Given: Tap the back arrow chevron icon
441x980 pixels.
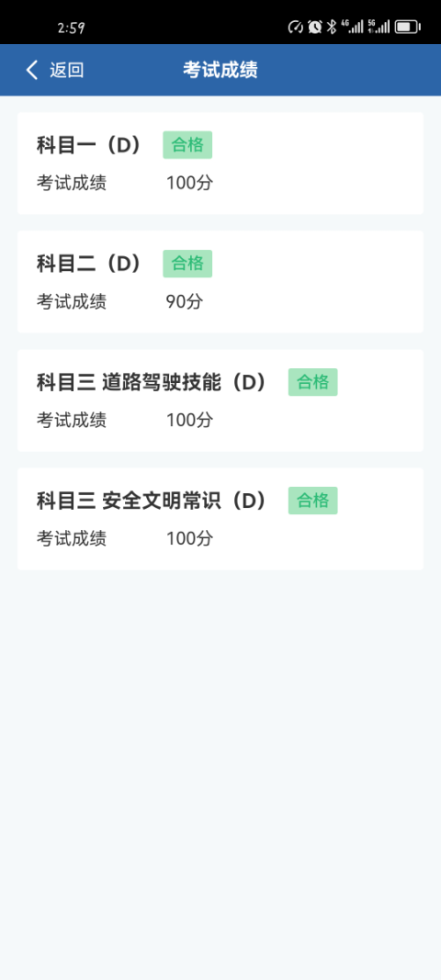Looking at the screenshot, I should click(x=32, y=70).
